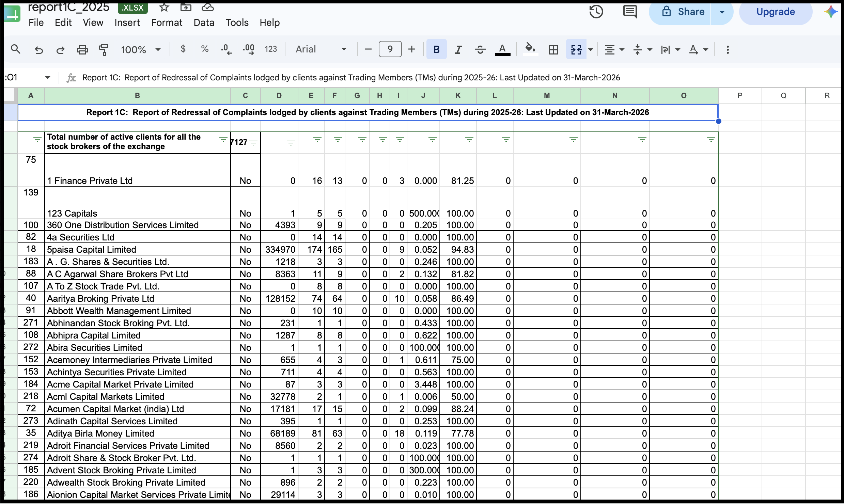
Task: Open the text color picker
Action: [502, 50]
